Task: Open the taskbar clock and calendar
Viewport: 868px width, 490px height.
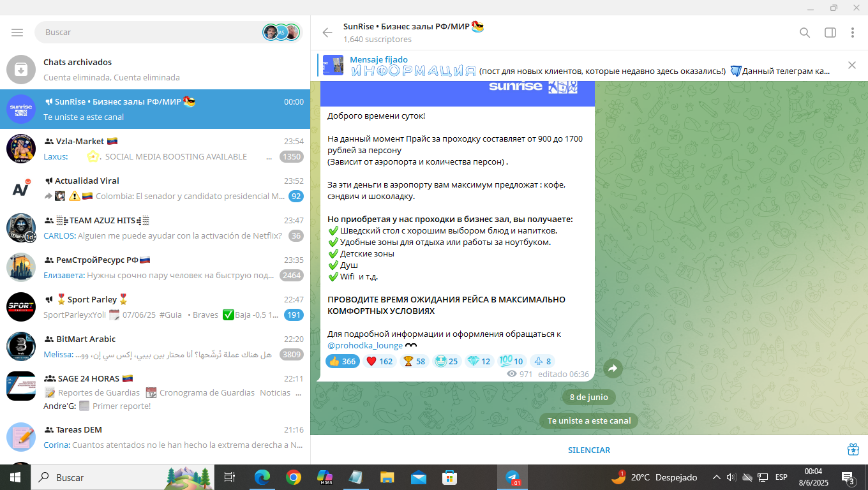Action: (x=813, y=477)
